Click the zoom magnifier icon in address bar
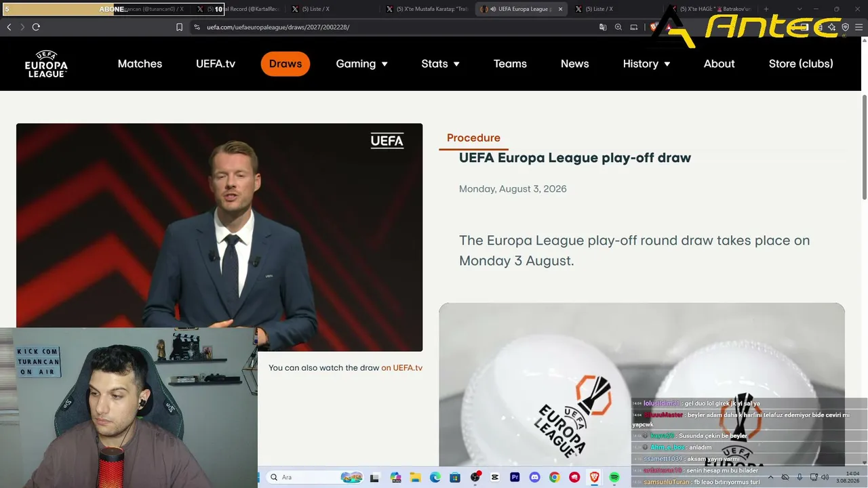Viewport: 868px width, 488px height. 618,27
